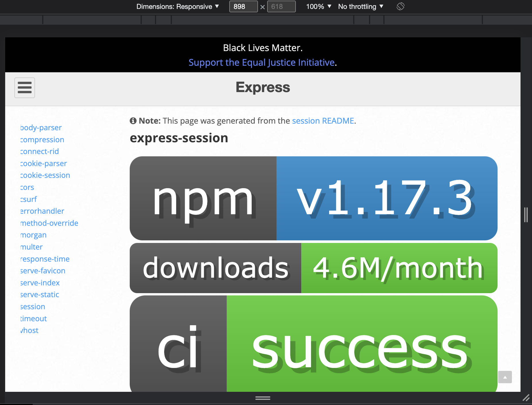Click the downloads 4.6M/month badge
532x405 pixels.
tap(313, 268)
